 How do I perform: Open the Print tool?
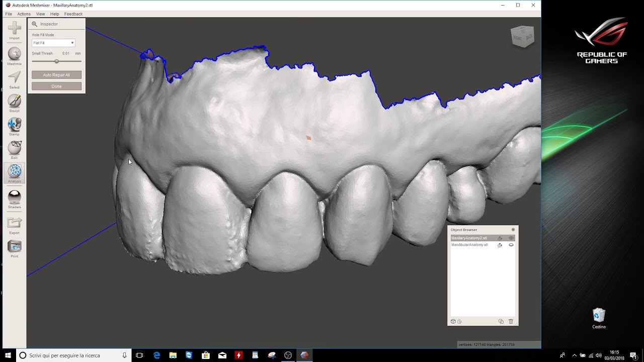coord(14,249)
